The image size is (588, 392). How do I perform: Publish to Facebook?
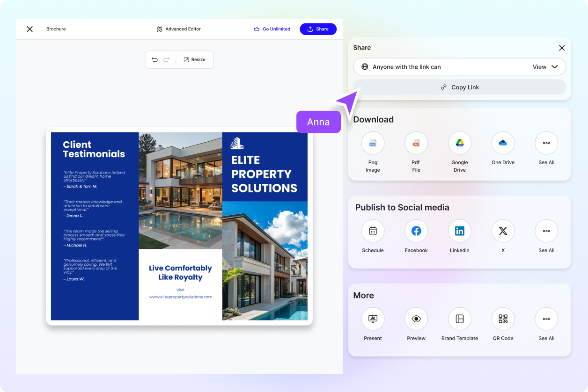tap(416, 231)
